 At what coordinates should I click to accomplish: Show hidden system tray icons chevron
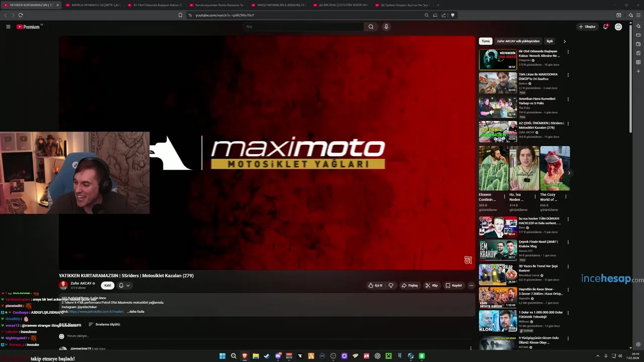click(x=598, y=356)
